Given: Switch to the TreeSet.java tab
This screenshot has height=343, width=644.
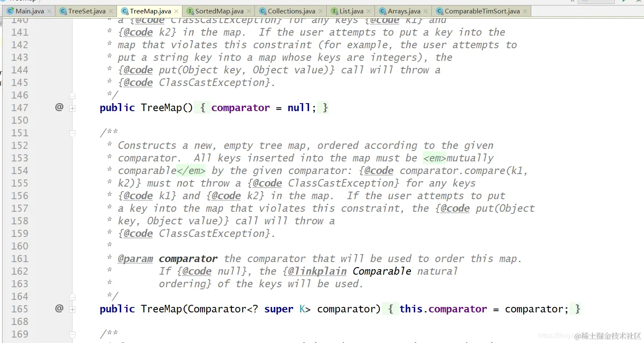Looking at the screenshot, I should tap(86, 11).
